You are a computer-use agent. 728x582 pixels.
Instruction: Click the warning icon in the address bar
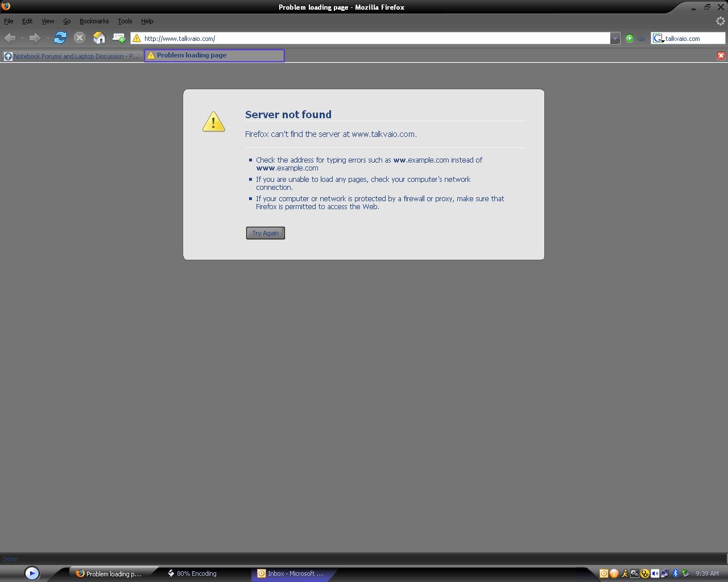pos(136,38)
